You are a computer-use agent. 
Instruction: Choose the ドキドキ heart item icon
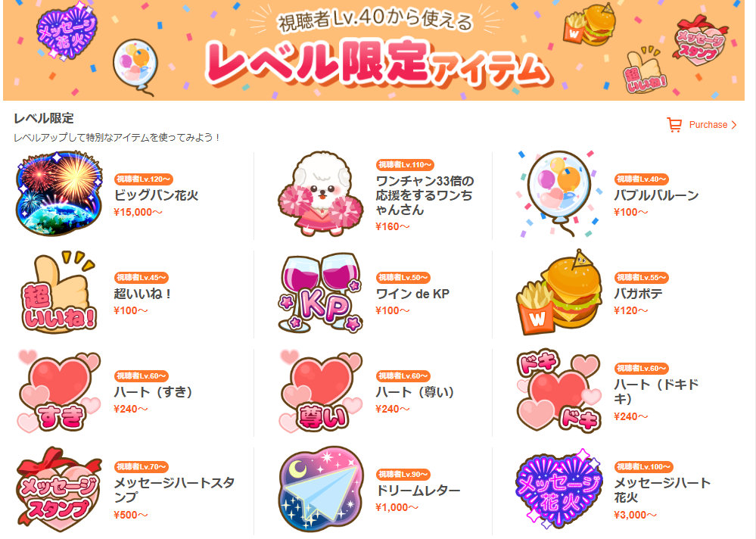[x=559, y=391]
